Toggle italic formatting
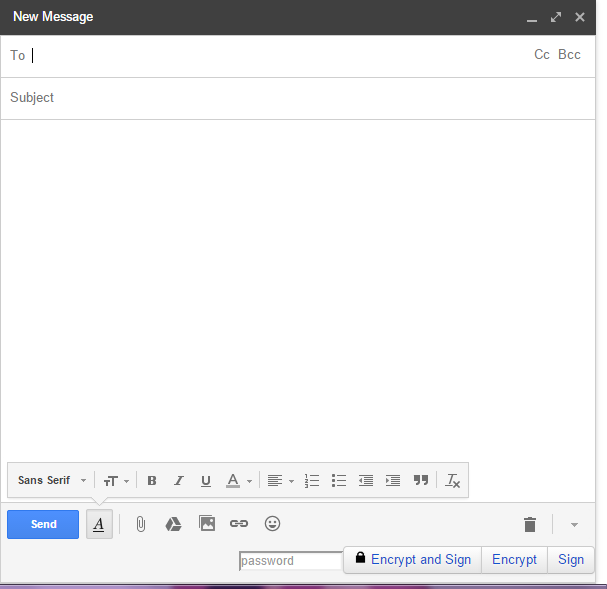Viewport: 607px width, 589px height. [x=179, y=481]
